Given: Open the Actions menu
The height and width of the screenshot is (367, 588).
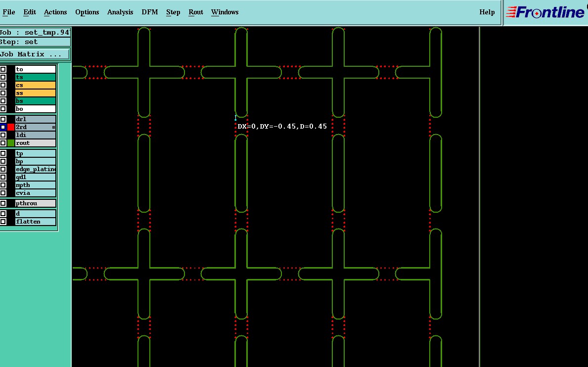Looking at the screenshot, I should [x=55, y=12].
